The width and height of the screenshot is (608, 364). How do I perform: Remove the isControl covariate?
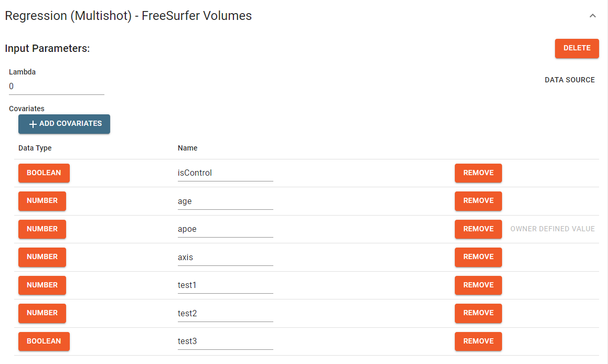478,173
